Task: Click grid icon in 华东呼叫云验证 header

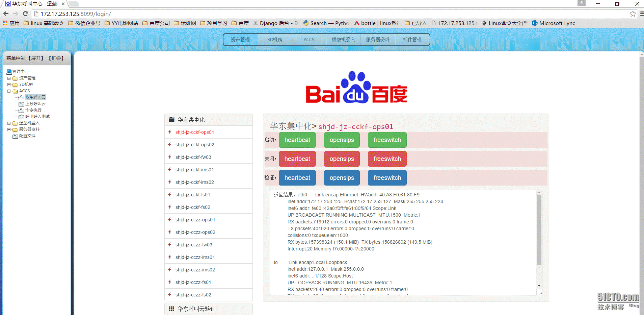Action: (x=171, y=309)
